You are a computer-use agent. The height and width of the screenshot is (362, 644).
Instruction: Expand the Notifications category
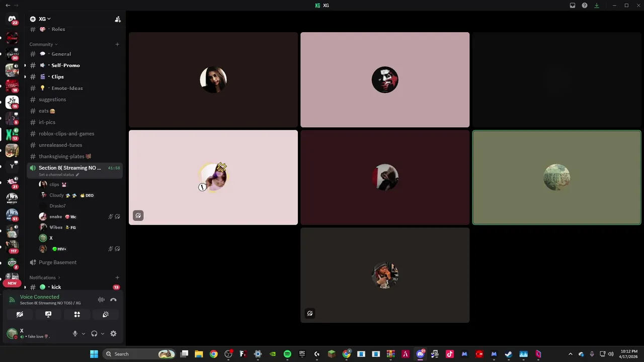point(45,278)
